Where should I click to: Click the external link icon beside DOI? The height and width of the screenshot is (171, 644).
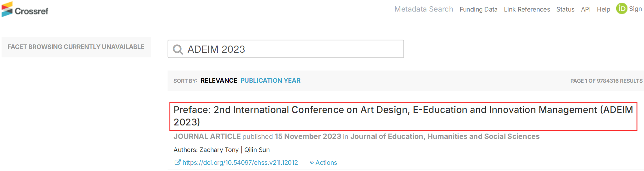click(x=177, y=162)
